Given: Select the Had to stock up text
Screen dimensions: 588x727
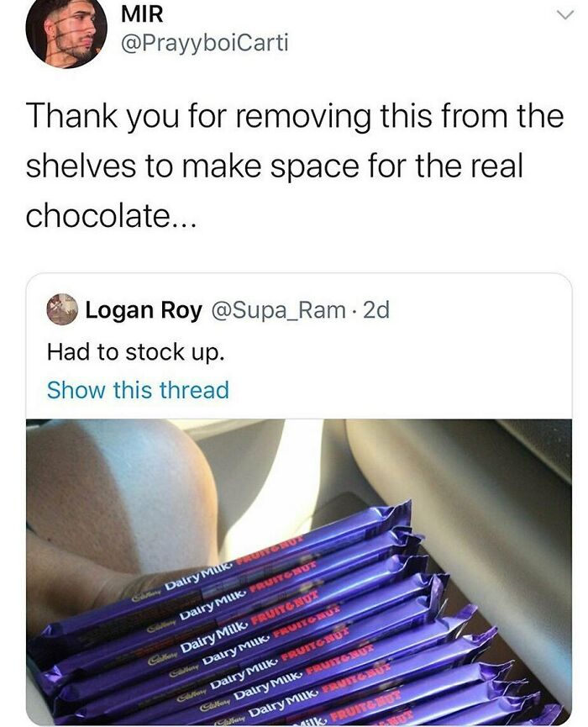Looking at the screenshot, I should click(136, 352).
